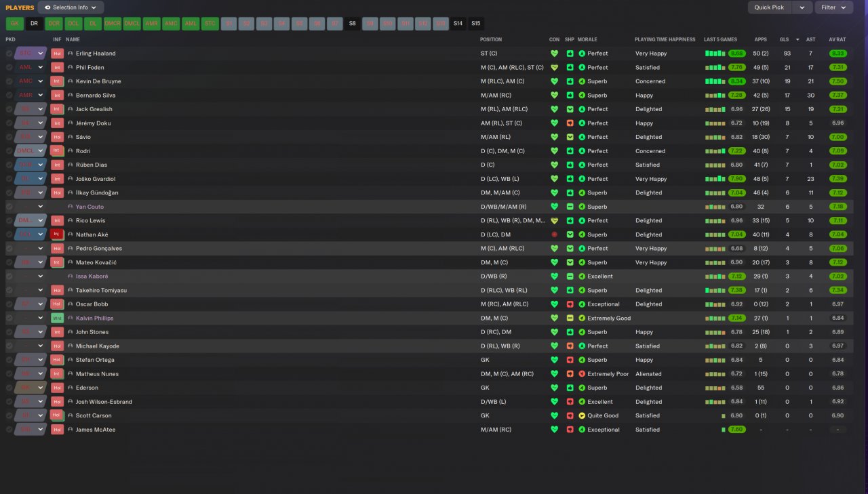
Task: Click the morale icon beside Matheus Nunes' Extremely Poor
Action: coord(582,374)
